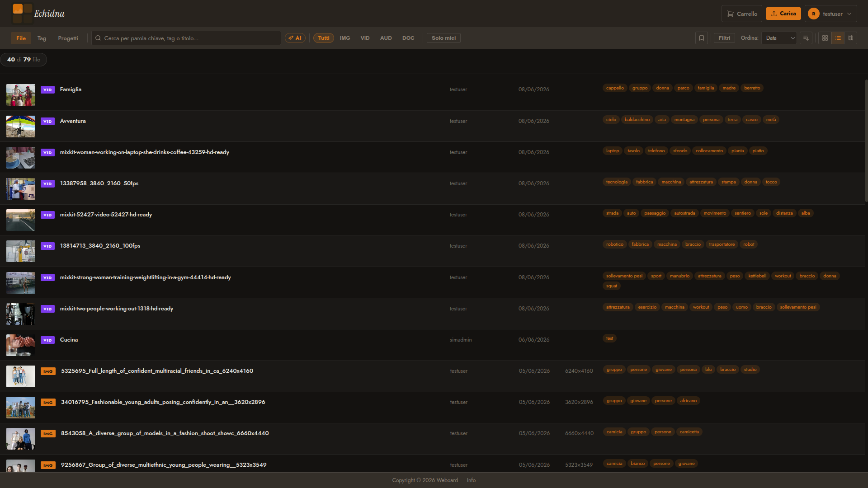Switch to grid view
The height and width of the screenshot is (488, 868).
pos(825,38)
